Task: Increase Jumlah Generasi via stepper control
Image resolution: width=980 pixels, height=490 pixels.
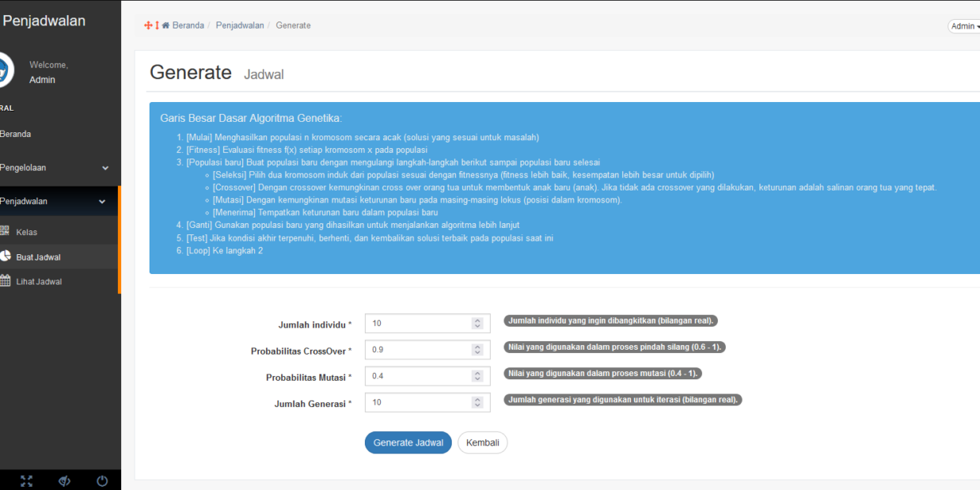Action: (479, 398)
